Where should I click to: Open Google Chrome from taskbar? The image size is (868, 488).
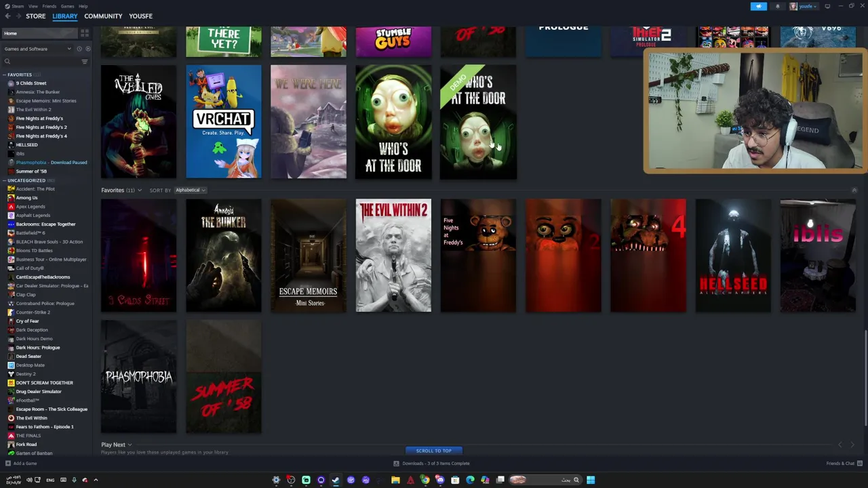(425, 480)
